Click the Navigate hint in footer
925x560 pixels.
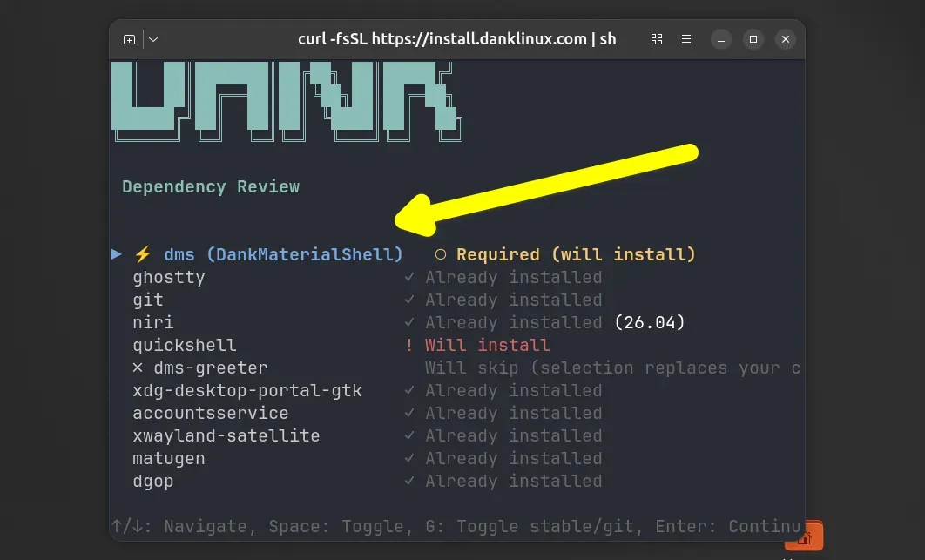[x=184, y=526]
